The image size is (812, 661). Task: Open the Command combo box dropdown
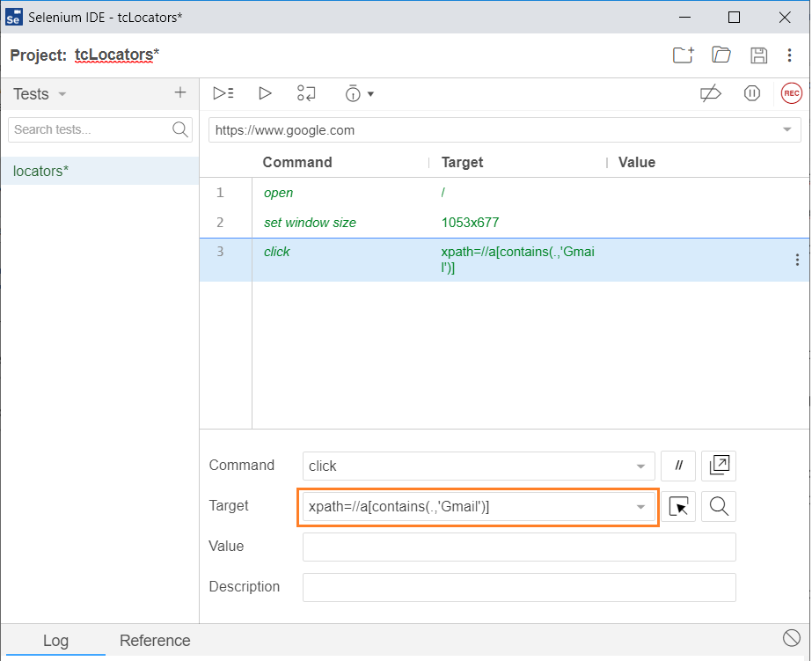(640, 466)
